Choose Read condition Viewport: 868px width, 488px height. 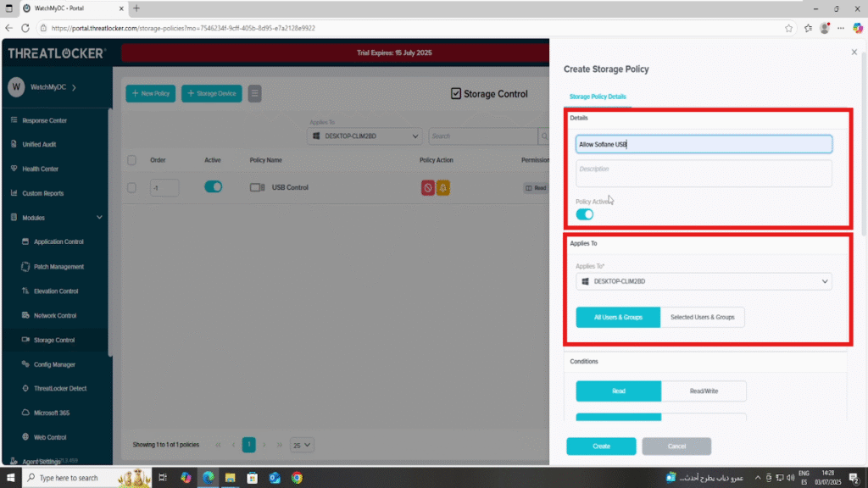(618, 391)
